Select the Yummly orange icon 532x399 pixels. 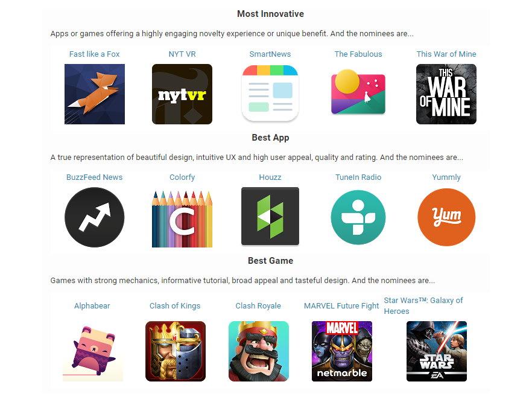[x=446, y=217]
